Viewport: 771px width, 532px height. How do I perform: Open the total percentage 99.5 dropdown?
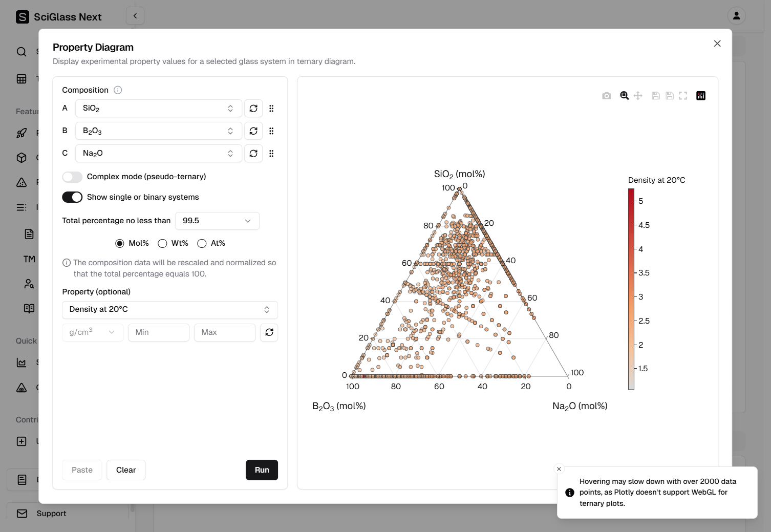click(217, 221)
